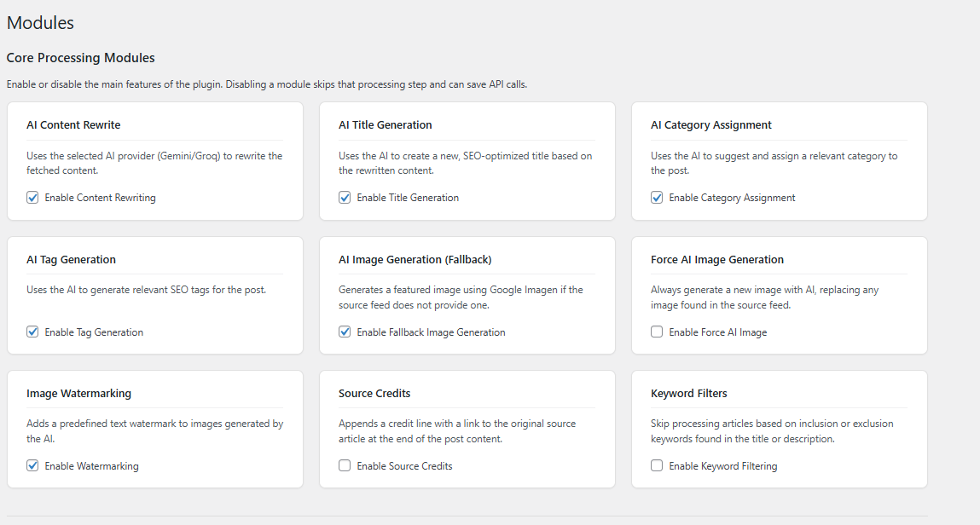Disable the Enable Category Assignment checkbox

click(x=657, y=198)
